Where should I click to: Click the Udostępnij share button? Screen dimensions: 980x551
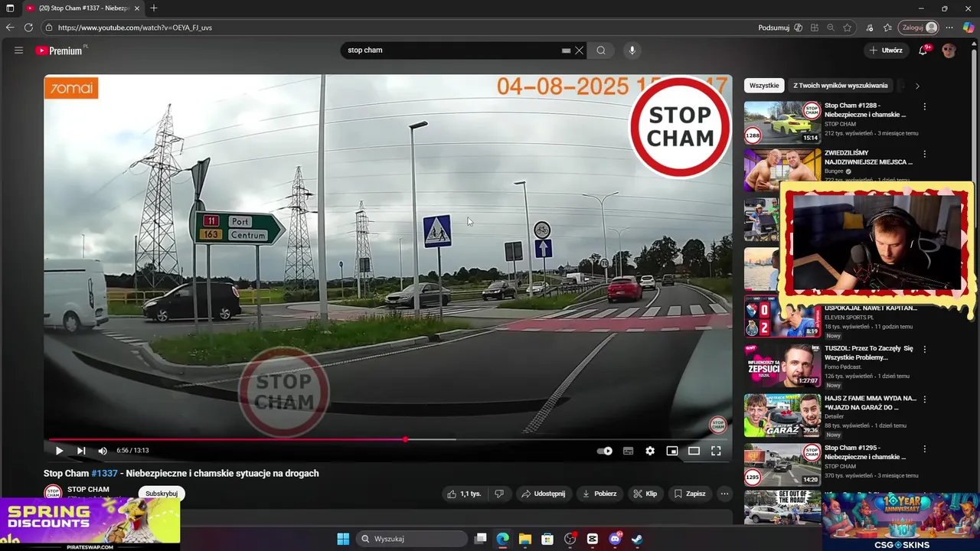coord(543,494)
